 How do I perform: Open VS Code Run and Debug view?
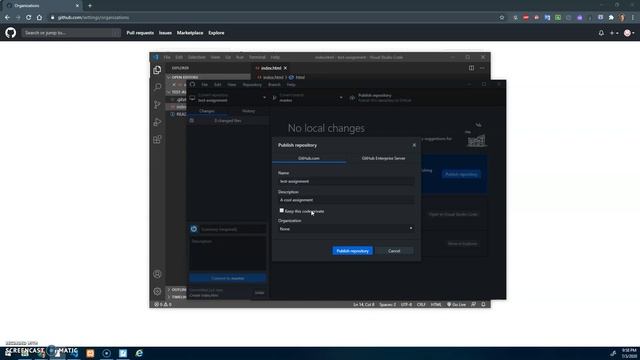coord(157,122)
